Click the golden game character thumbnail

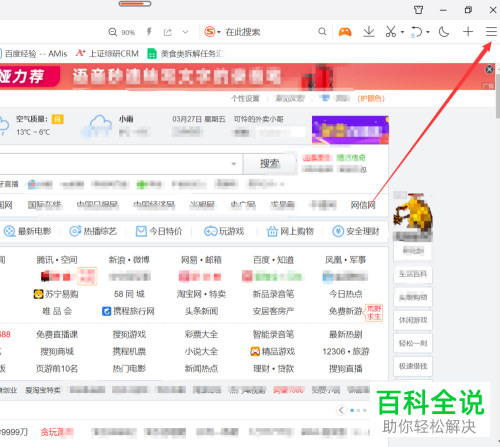pyautogui.click(x=412, y=217)
